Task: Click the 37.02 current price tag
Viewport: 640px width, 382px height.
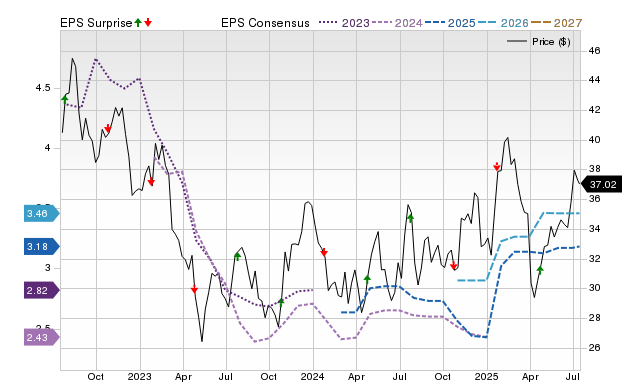Action: coord(601,184)
